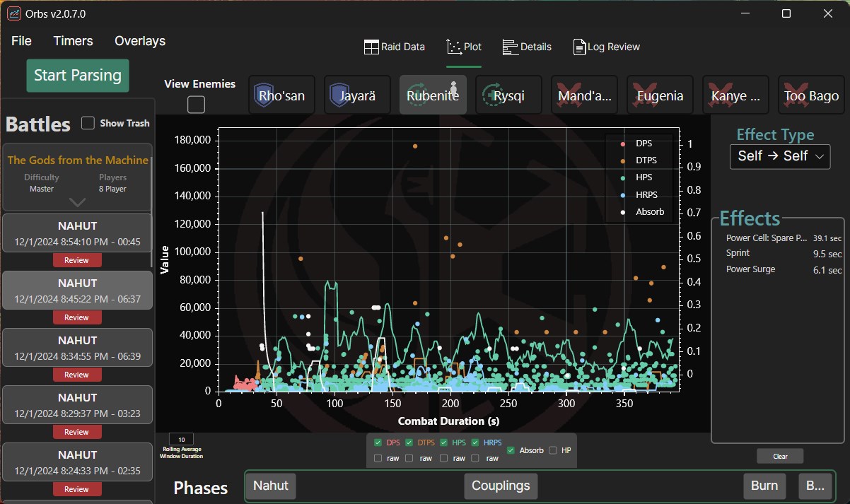Expand The Gods from the Machine chevron
This screenshot has width=850, height=504.
pyautogui.click(x=77, y=202)
